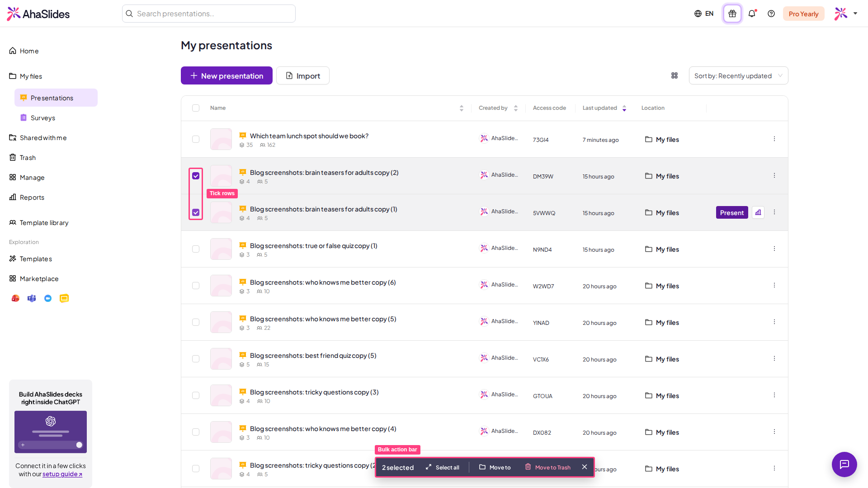This screenshot has height=488, width=868.
Task: Open more options for row DX082
Action: click(x=774, y=432)
